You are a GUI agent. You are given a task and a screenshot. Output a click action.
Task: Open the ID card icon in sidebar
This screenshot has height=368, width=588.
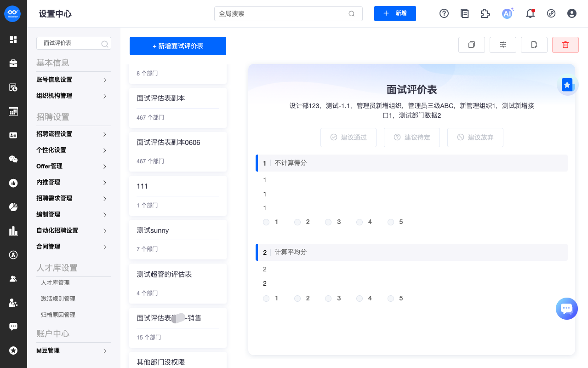[13, 135]
